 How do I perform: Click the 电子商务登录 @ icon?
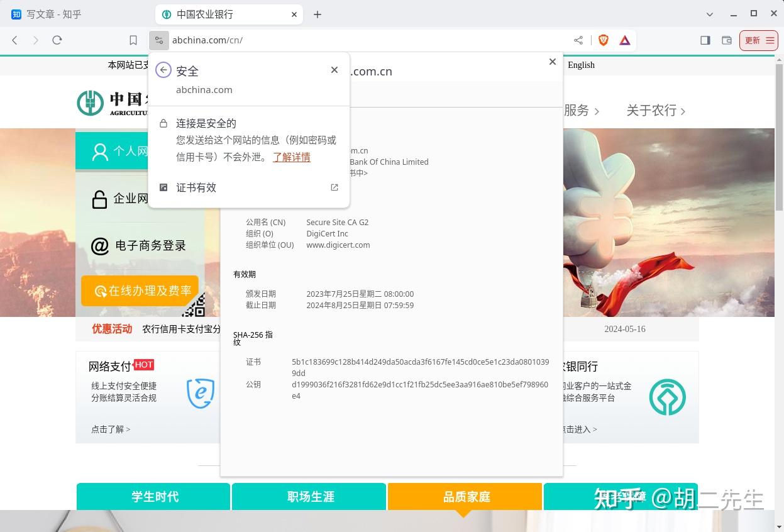click(x=100, y=246)
